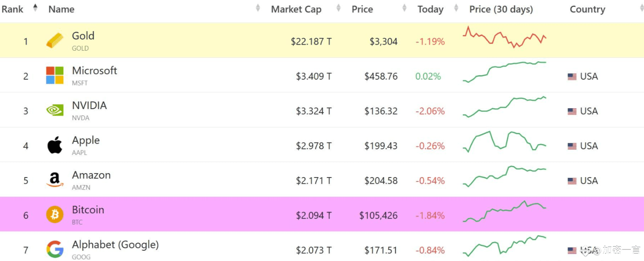Sort table by Rank column arrows
The width and height of the screenshot is (644, 261).
point(35,8)
